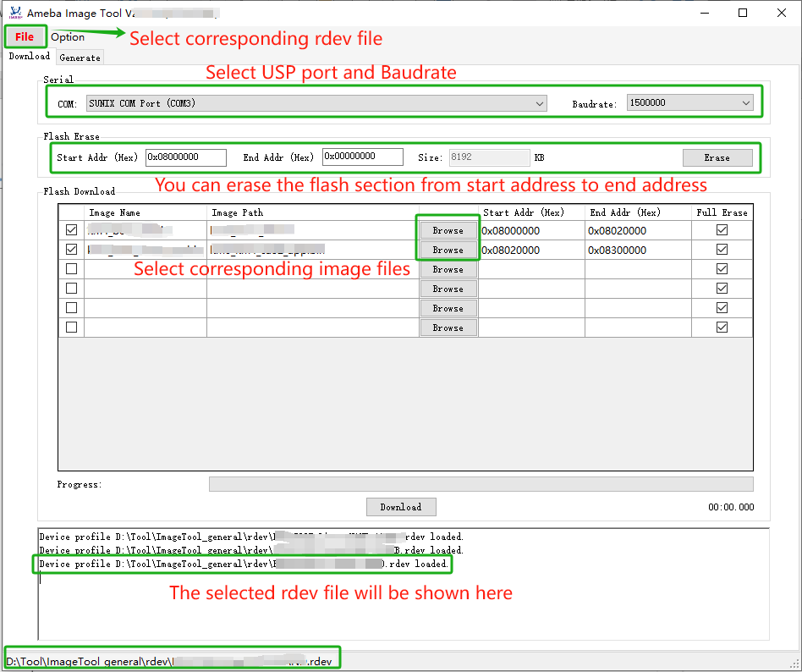The height and width of the screenshot is (672, 802).
Task: Click the log line ending in "B.rdev loaded."
Action: 251,550
